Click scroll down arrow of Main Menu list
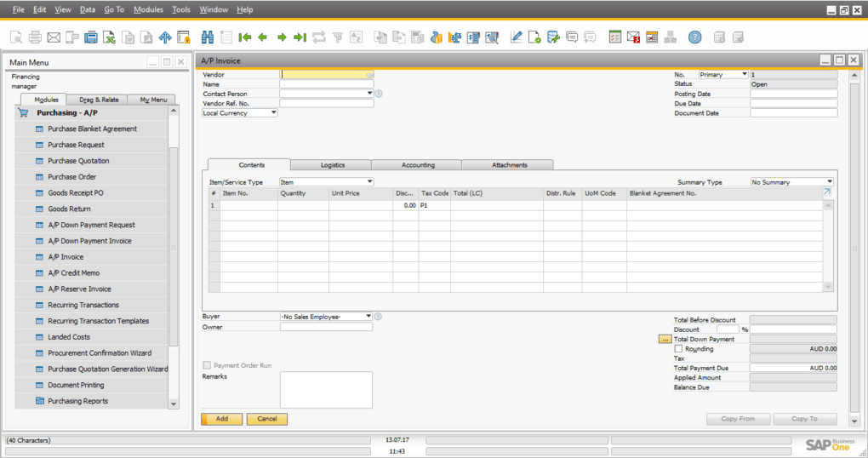 [x=174, y=404]
